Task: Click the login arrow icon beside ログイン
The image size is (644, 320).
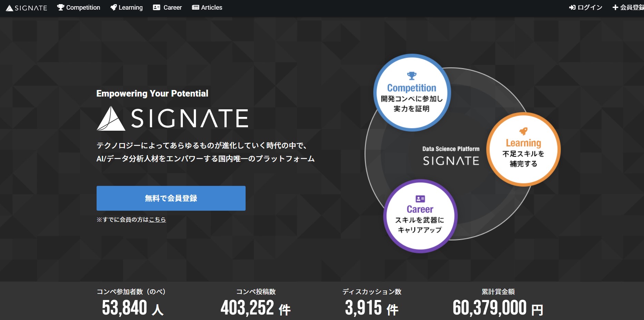Action: pyautogui.click(x=572, y=7)
